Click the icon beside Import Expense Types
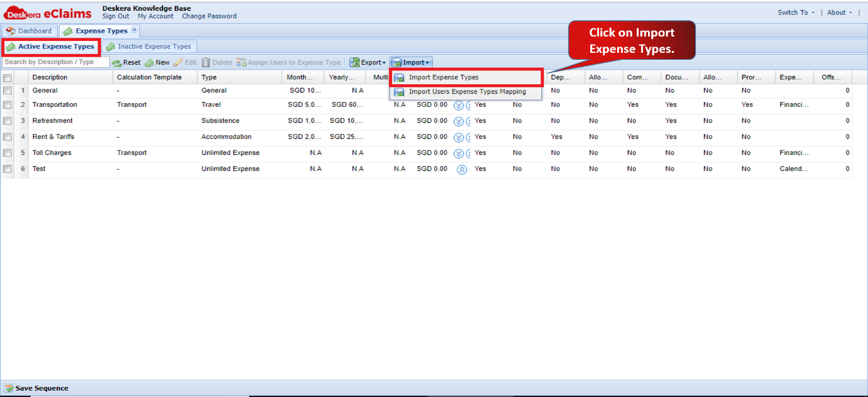 click(x=398, y=78)
